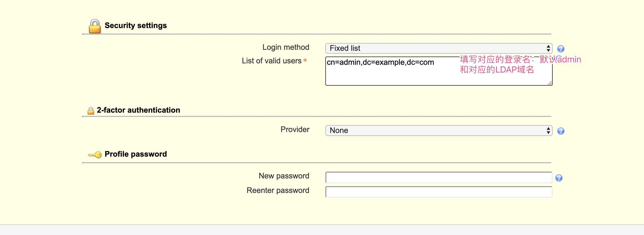Click the Security settings heading

[136, 25]
